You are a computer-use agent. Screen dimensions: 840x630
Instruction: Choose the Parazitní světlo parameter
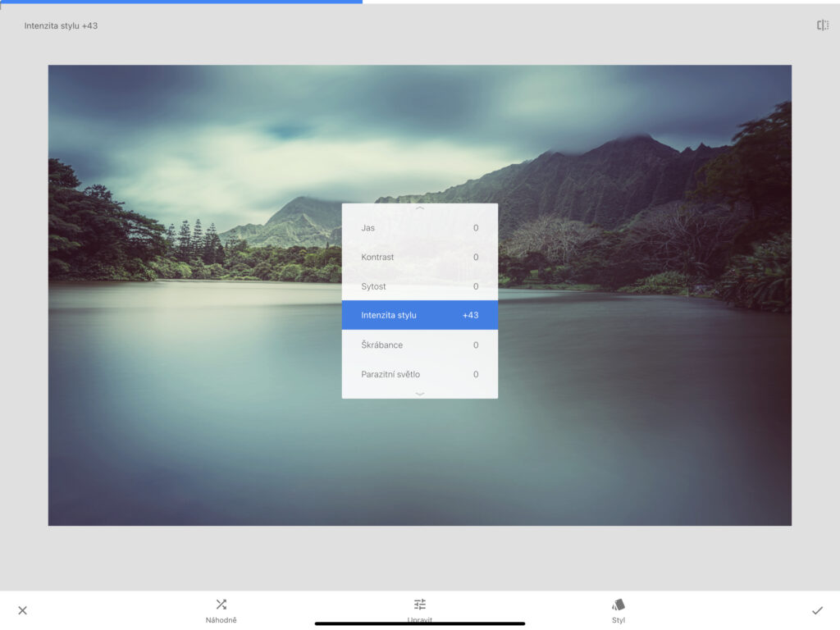click(x=419, y=374)
